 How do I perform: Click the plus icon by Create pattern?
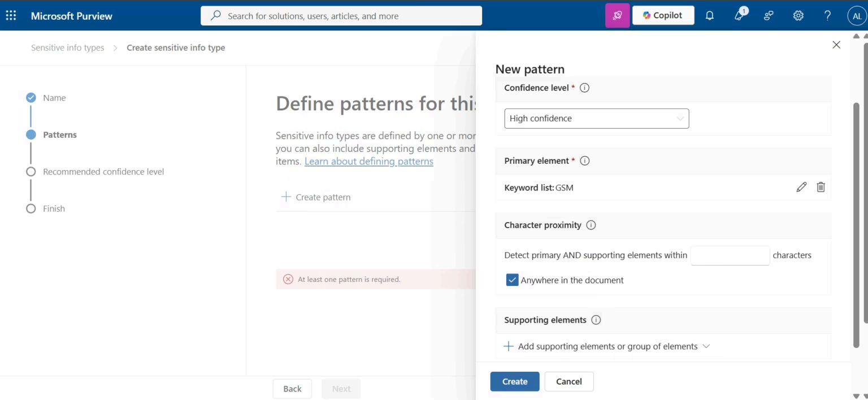pos(286,197)
